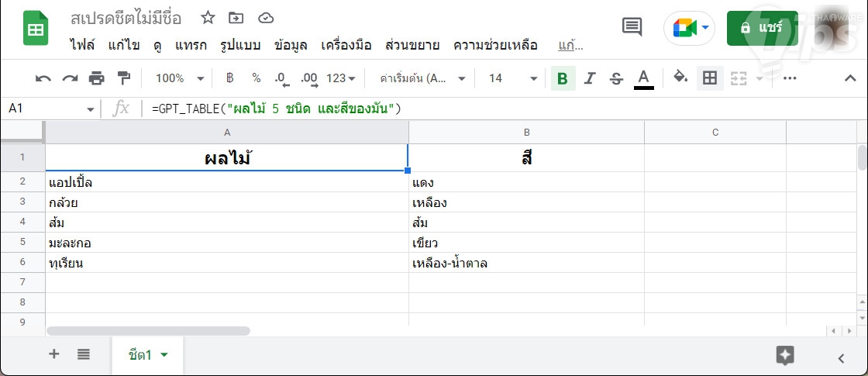Toggle bold formatting
The width and height of the screenshot is (868, 376).
point(563,78)
